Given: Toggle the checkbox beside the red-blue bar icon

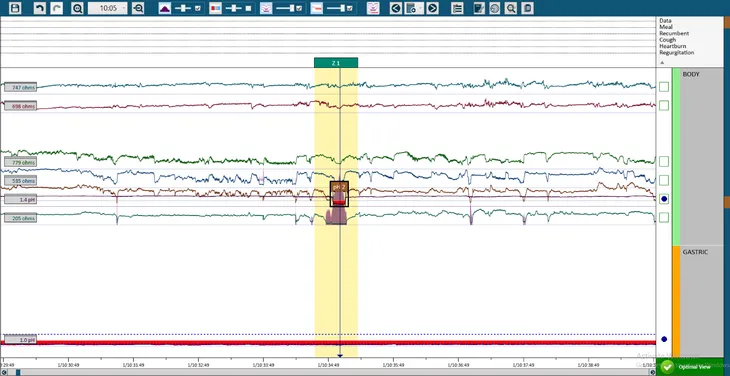Looking at the screenshot, I should 248,8.
